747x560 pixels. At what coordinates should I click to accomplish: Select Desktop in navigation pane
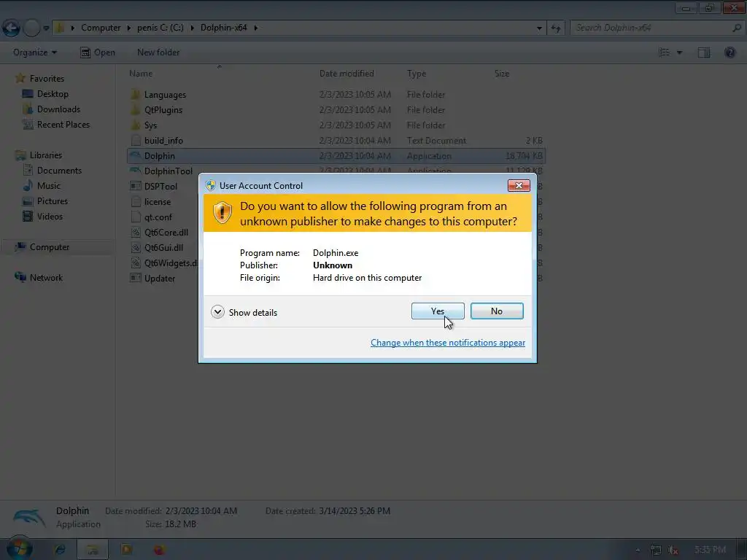[46, 94]
